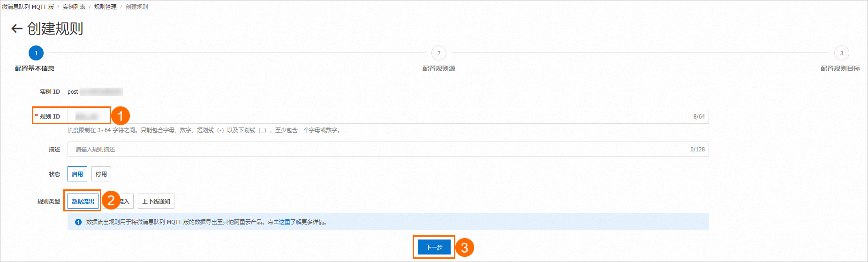
Task: Click the 实例 ID label
Action: click(50, 92)
